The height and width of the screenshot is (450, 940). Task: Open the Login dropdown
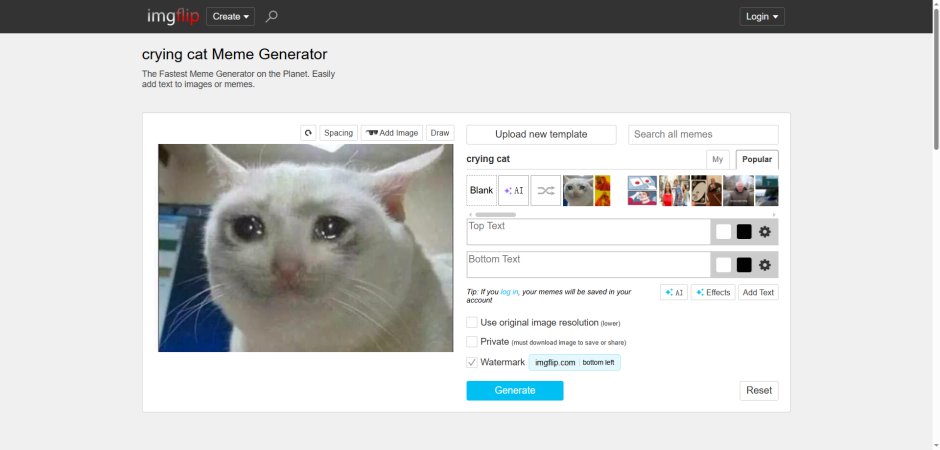762,16
